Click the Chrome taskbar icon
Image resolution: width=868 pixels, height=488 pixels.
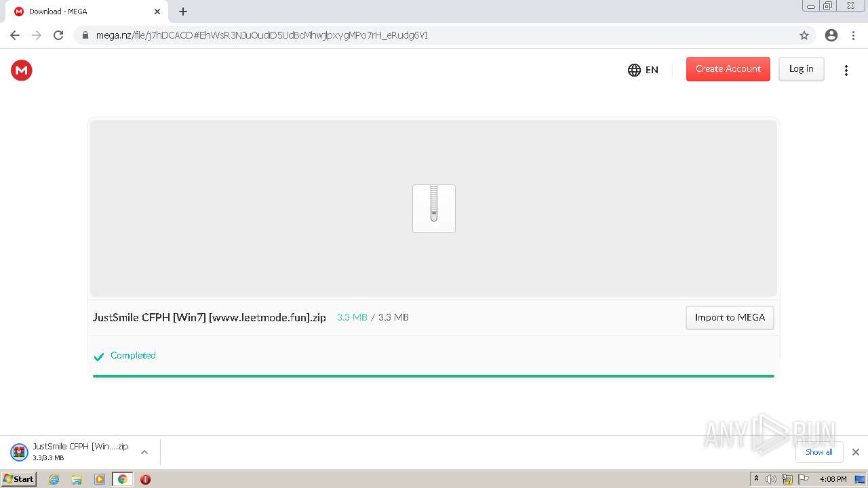(x=123, y=479)
